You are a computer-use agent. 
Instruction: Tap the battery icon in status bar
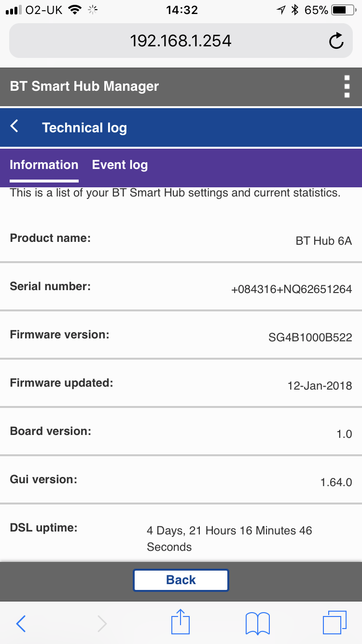(342, 10)
